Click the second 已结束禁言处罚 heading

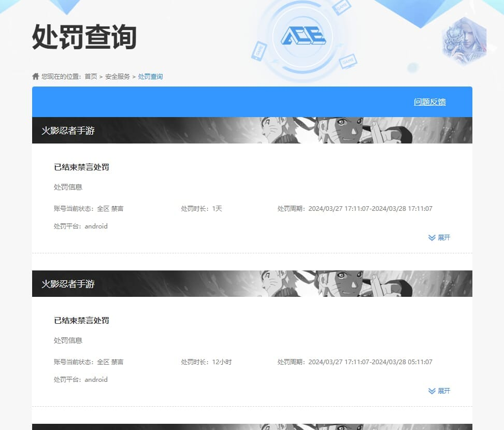click(x=82, y=320)
